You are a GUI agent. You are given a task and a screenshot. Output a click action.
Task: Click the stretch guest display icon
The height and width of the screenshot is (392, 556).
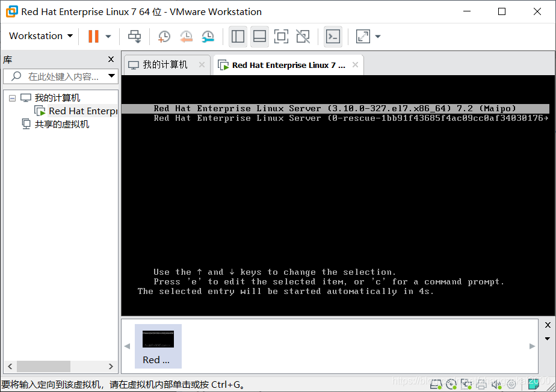point(363,36)
